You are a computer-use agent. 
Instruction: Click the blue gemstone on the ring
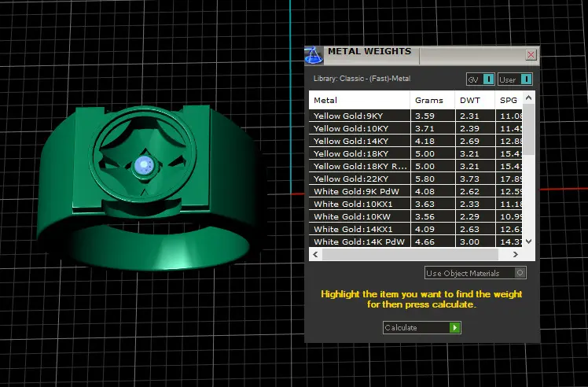point(144,165)
